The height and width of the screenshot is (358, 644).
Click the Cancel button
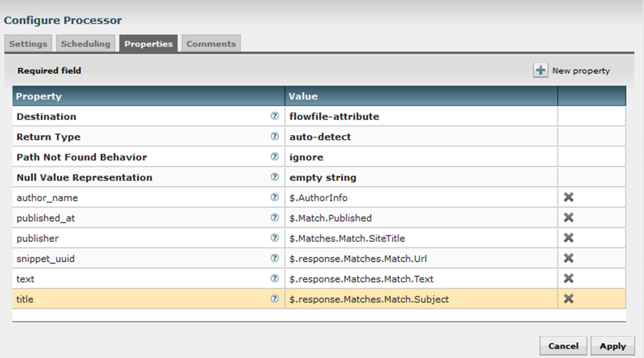pos(563,346)
